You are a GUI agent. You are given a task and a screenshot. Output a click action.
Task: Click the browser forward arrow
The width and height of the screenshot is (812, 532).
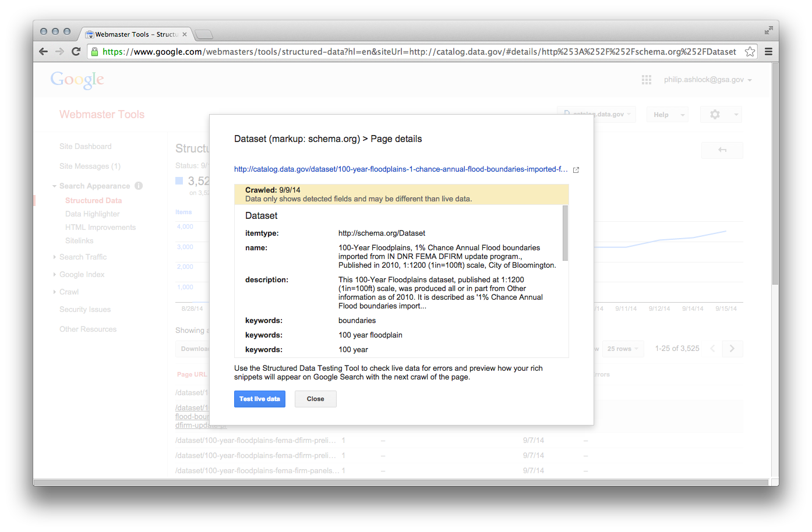pyautogui.click(x=59, y=51)
